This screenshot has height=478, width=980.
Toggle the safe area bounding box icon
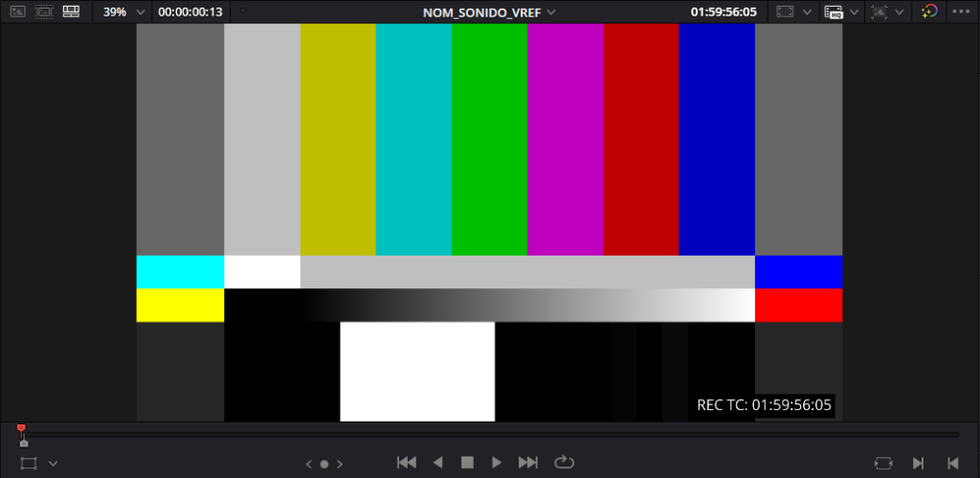(x=785, y=11)
